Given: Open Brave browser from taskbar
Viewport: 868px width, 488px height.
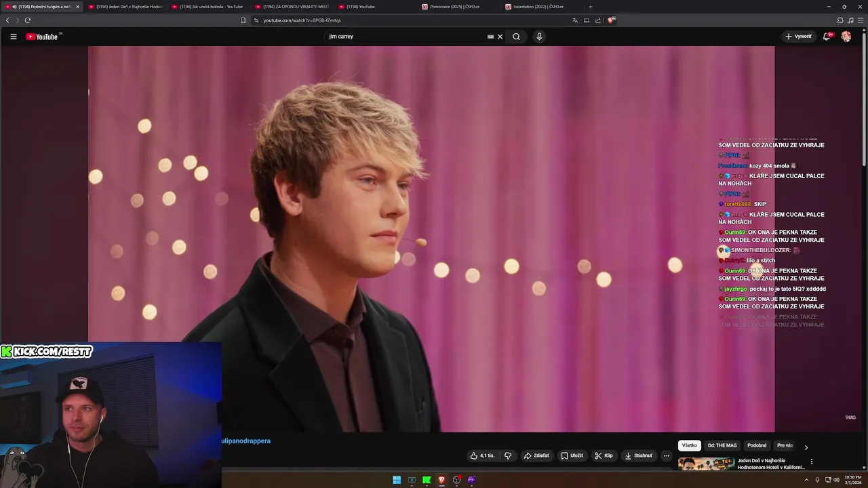Looking at the screenshot, I should point(441,480).
